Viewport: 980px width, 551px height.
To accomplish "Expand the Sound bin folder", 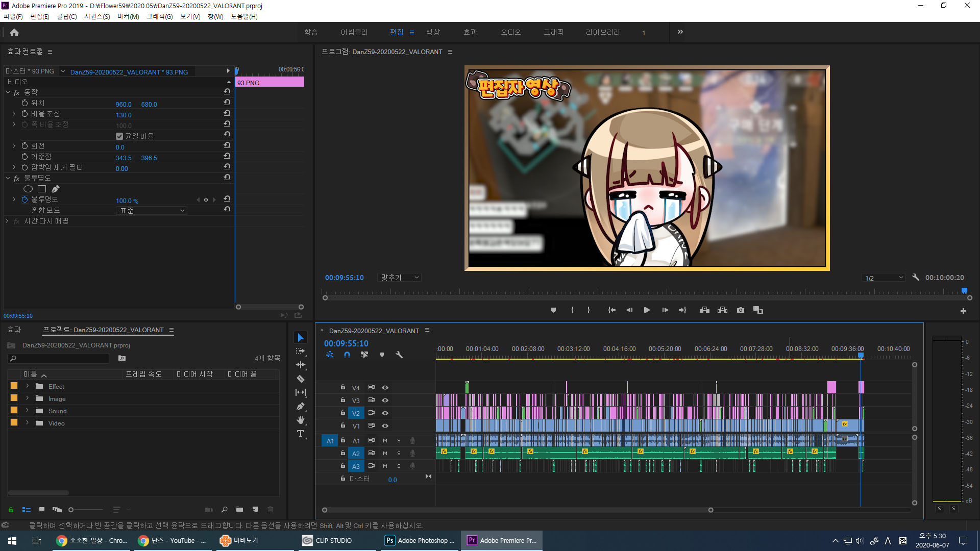I will 27,411.
